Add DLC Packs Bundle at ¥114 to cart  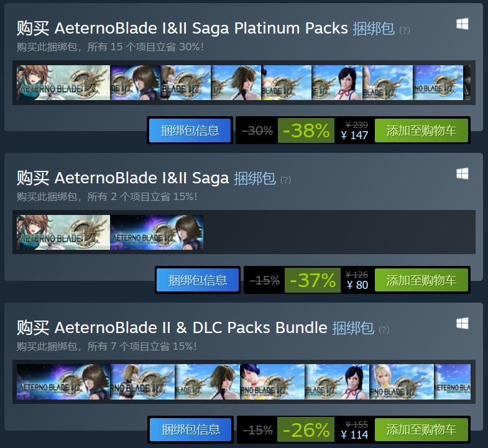421,429
